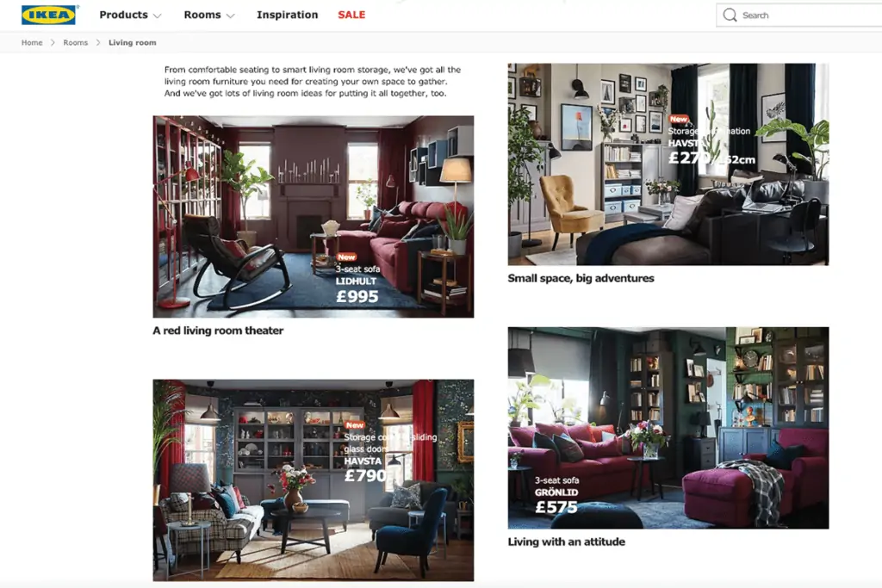Open the red living room theater image
This screenshot has width=882, height=588.
tap(314, 216)
